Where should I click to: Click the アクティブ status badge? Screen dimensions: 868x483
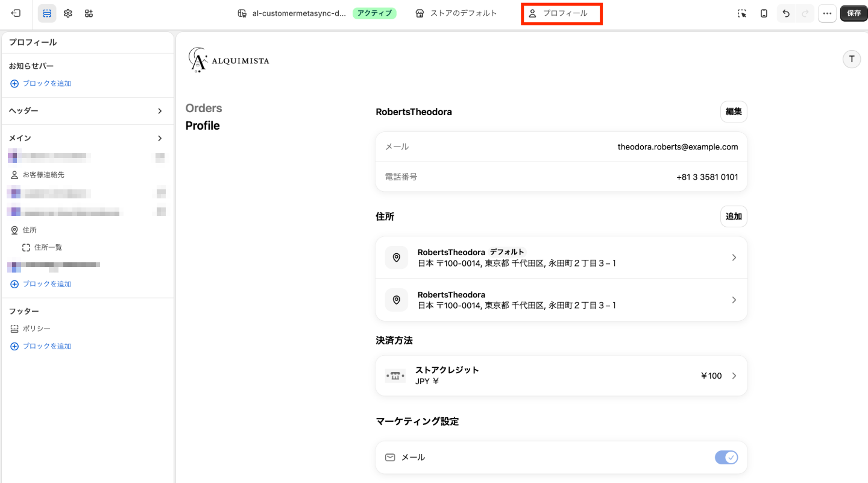click(374, 13)
